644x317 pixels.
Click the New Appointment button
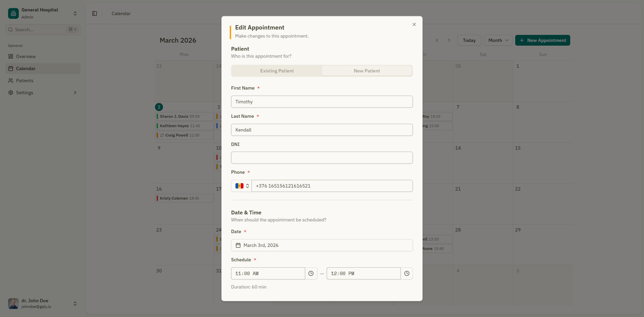click(x=542, y=40)
